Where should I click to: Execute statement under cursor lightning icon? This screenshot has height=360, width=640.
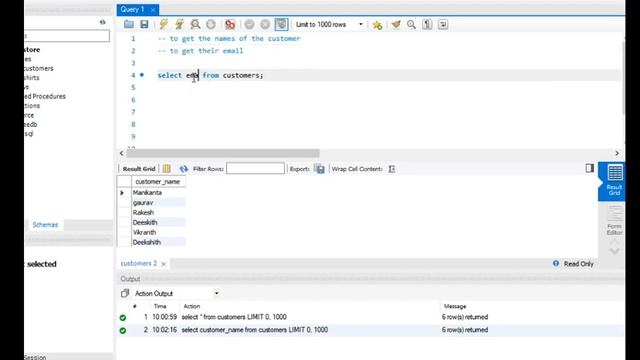click(179, 24)
